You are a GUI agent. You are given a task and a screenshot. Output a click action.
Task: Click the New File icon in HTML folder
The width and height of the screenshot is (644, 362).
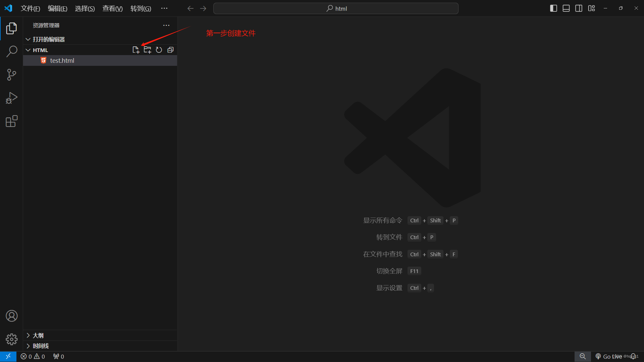click(x=136, y=50)
